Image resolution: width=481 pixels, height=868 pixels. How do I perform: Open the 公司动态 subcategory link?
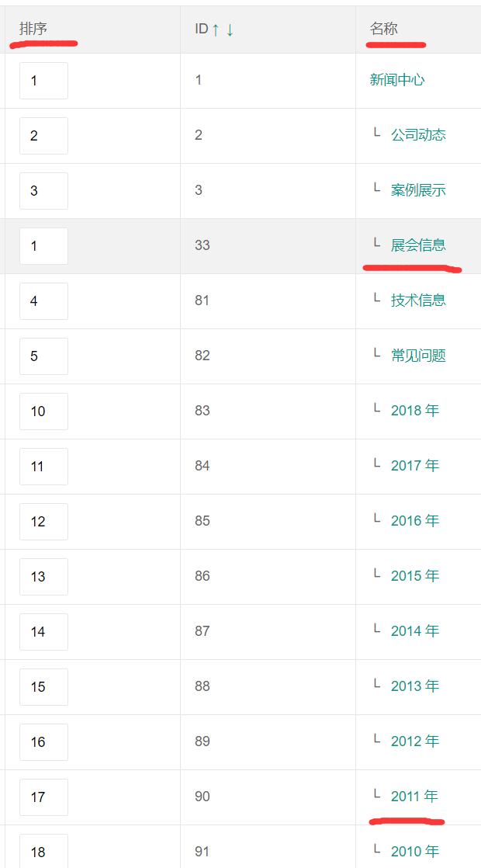(x=421, y=135)
